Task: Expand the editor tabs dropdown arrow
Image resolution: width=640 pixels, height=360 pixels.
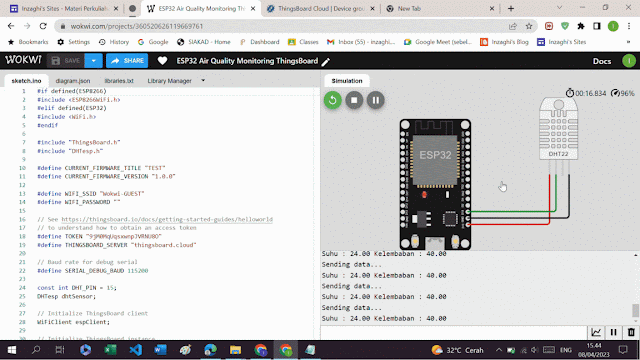Action: tap(203, 80)
